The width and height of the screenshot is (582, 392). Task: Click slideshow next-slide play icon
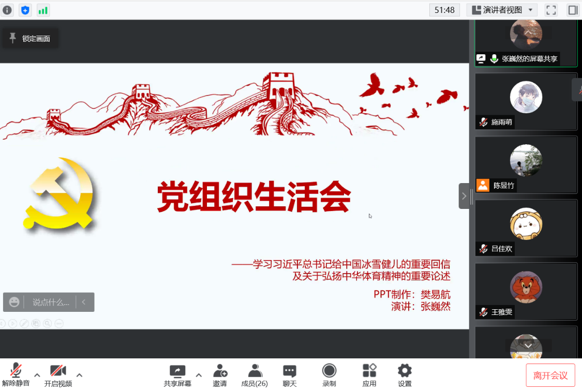click(12, 324)
